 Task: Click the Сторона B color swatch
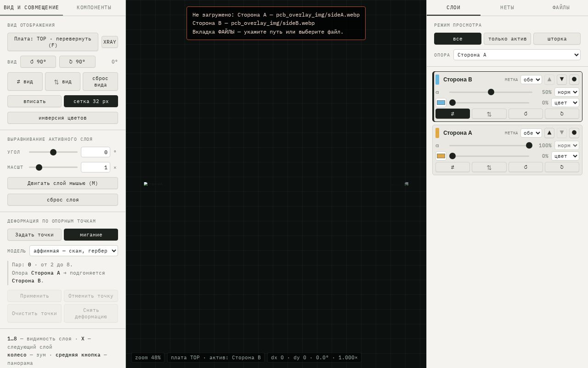point(441,103)
